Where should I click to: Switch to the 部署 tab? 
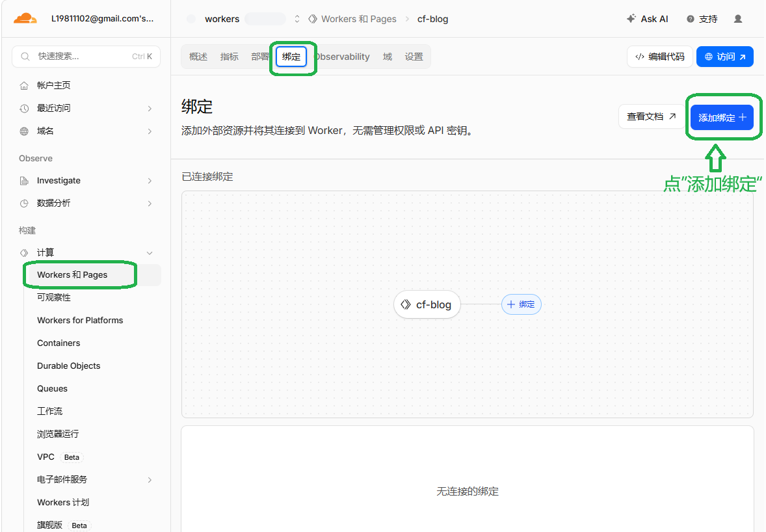(x=260, y=57)
